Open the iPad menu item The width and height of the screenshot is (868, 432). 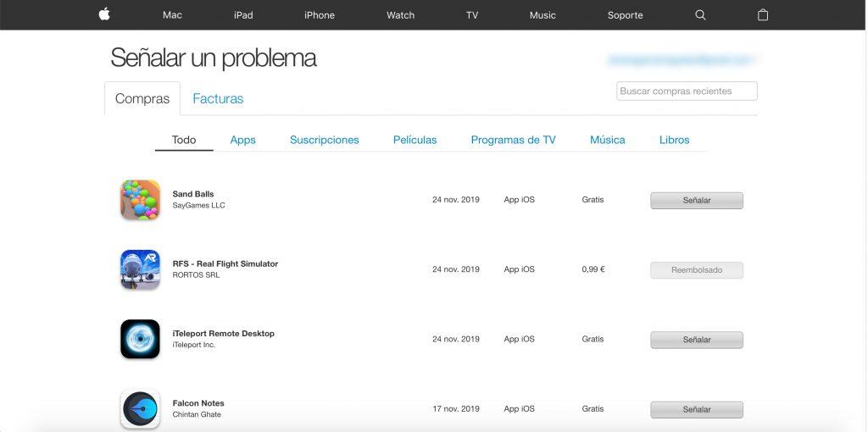(243, 15)
